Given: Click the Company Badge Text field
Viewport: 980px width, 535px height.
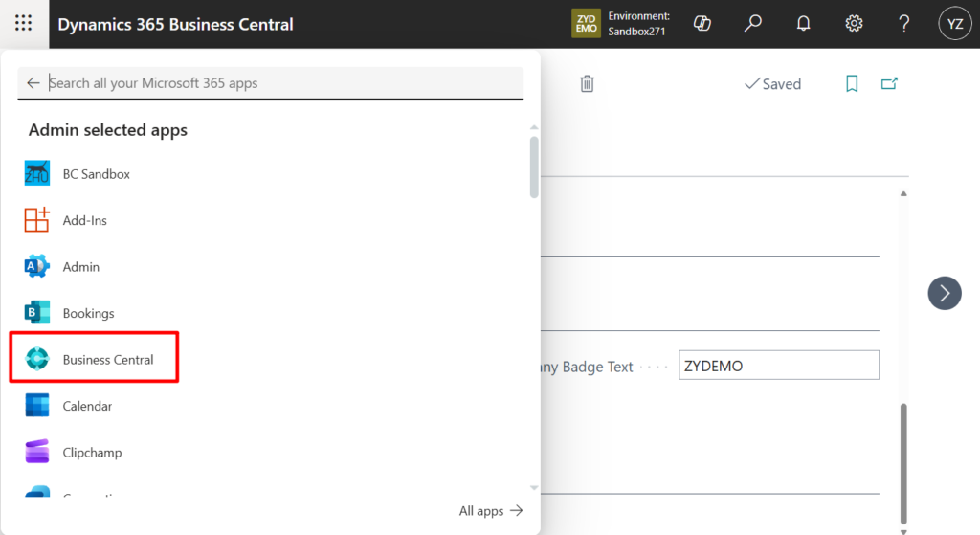Looking at the screenshot, I should 778,366.
